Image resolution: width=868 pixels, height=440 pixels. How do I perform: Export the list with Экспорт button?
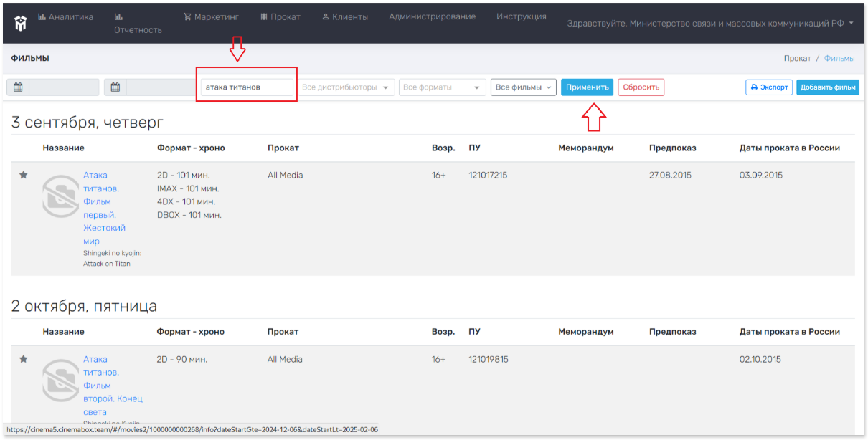pyautogui.click(x=769, y=87)
